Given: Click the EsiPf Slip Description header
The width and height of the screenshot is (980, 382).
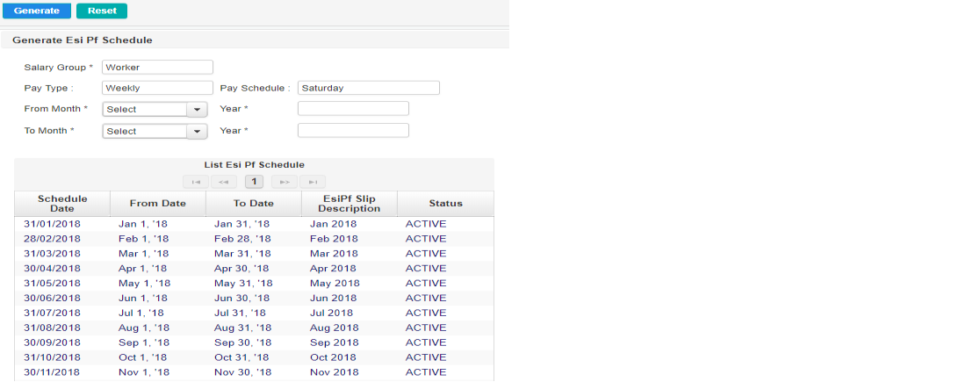Looking at the screenshot, I should point(349,204).
